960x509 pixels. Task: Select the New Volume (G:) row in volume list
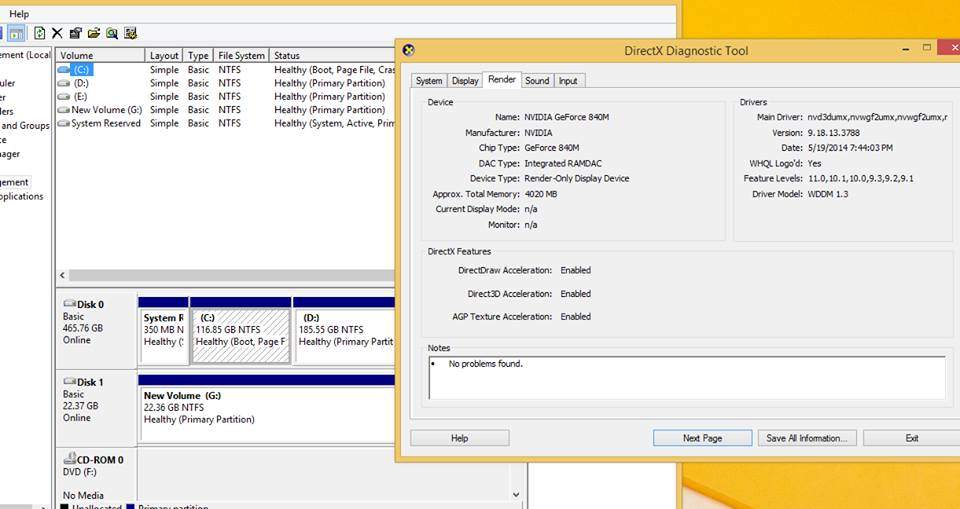(x=226, y=110)
